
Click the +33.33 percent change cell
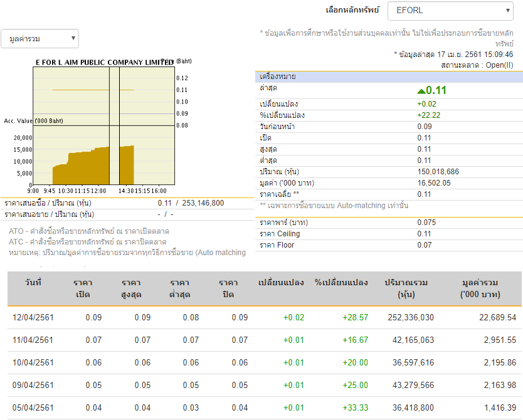coord(355,408)
